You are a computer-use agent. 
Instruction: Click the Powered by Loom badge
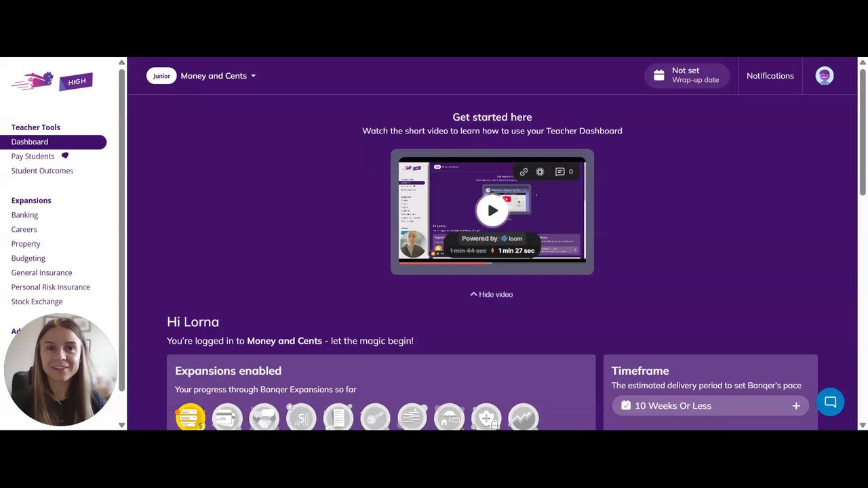click(x=492, y=239)
